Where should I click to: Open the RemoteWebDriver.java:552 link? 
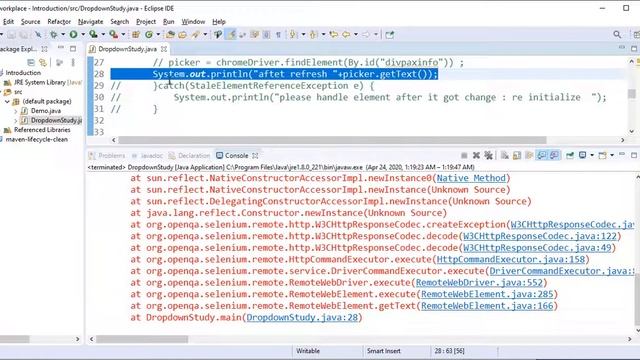click(479, 283)
